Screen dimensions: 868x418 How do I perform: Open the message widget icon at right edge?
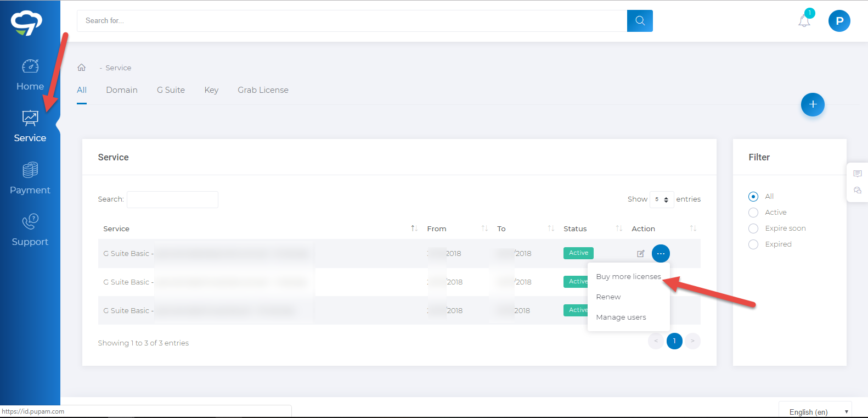click(x=858, y=174)
